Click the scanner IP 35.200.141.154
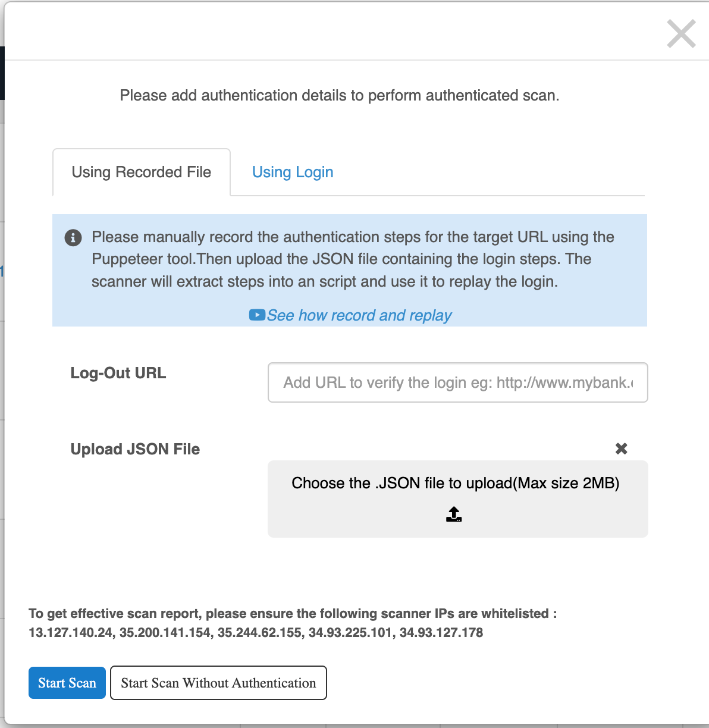Image resolution: width=709 pixels, height=728 pixels. pos(165,633)
